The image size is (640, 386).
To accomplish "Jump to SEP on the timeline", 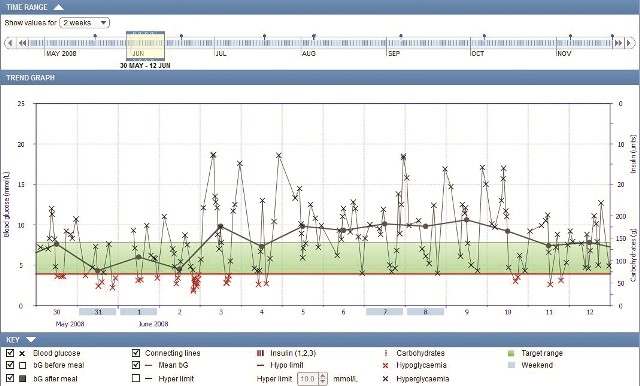I will (394, 53).
